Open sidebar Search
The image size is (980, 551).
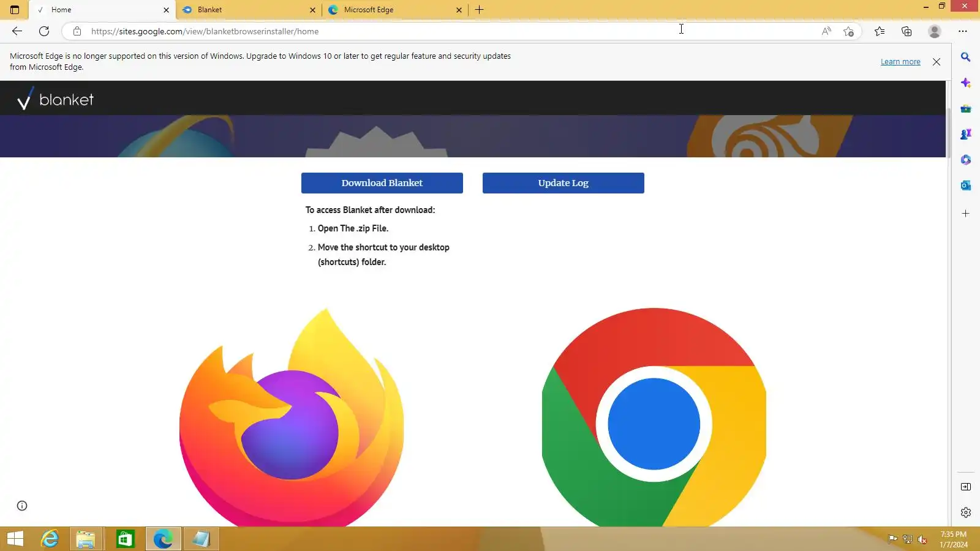[x=966, y=57]
